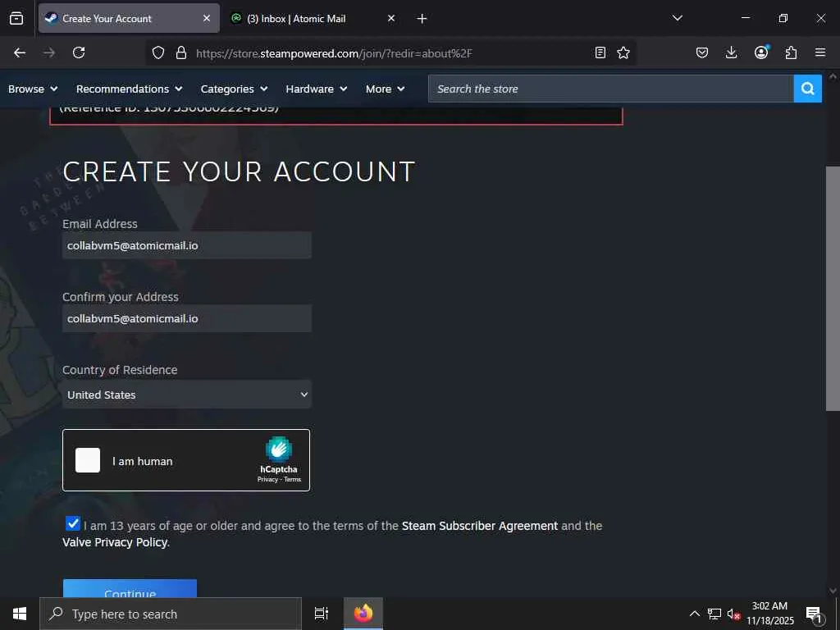Open the Windows Start menu

20,614
